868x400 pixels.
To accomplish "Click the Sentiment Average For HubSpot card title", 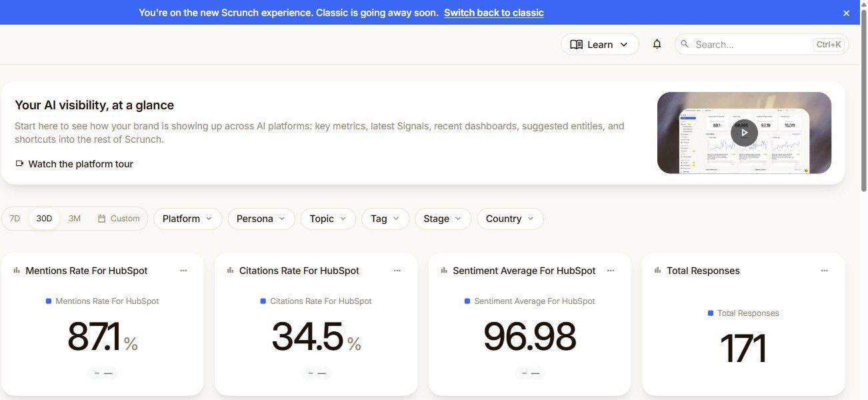I will 524,271.
